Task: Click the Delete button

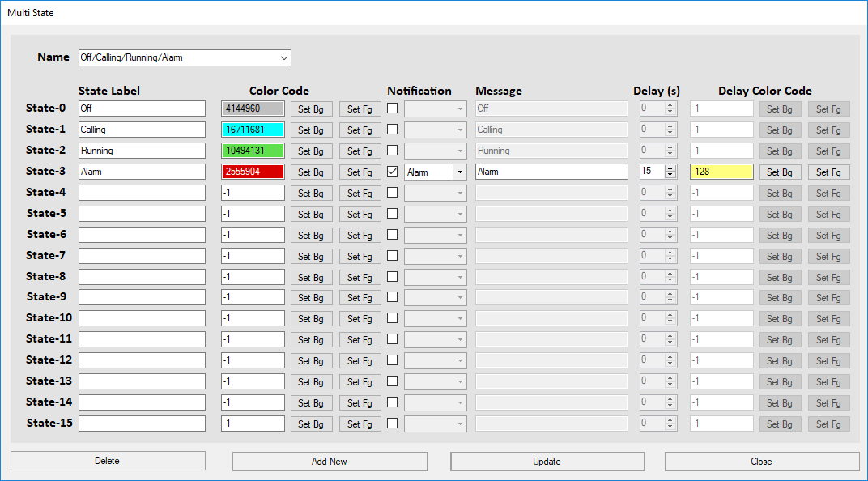Action: 108,461
